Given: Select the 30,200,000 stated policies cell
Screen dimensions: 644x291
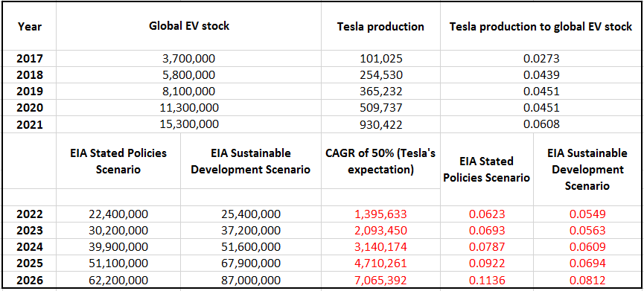Looking at the screenshot, I should [x=118, y=230].
